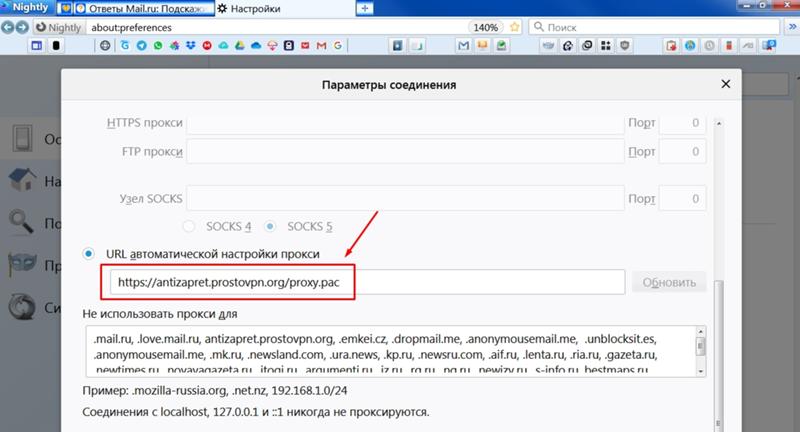The height and width of the screenshot is (432, 800).
Task: Switch to the Ответы Mail.ru tab
Action: 145,9
